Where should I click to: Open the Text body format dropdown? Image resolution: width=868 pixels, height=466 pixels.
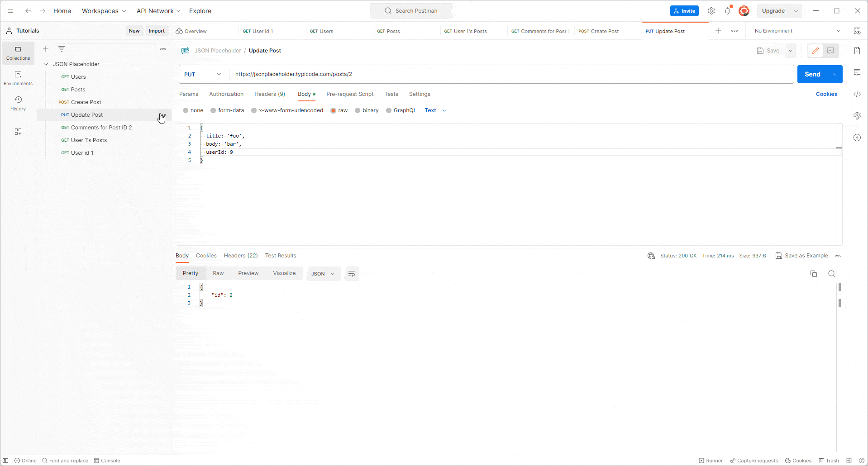point(435,110)
